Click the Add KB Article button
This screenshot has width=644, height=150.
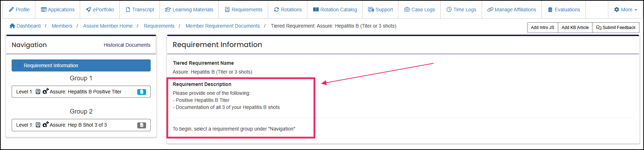[575, 28]
